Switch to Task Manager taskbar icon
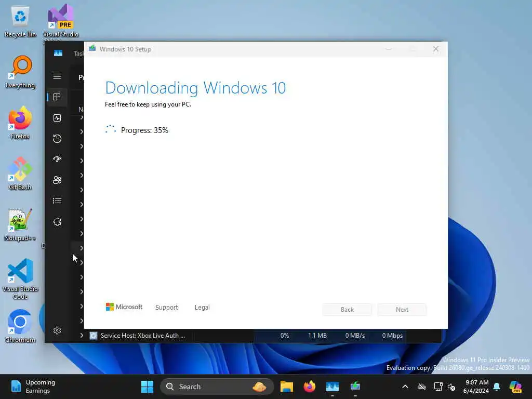532x399 pixels. pos(332,387)
